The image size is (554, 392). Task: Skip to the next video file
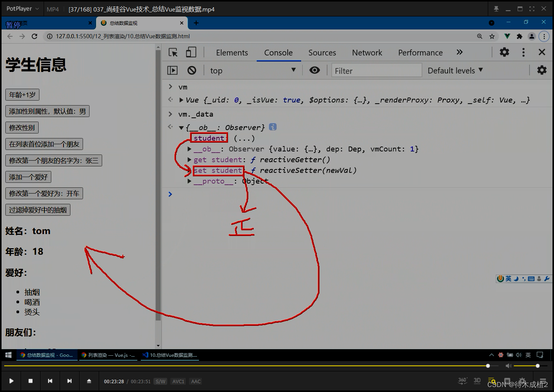(x=69, y=381)
